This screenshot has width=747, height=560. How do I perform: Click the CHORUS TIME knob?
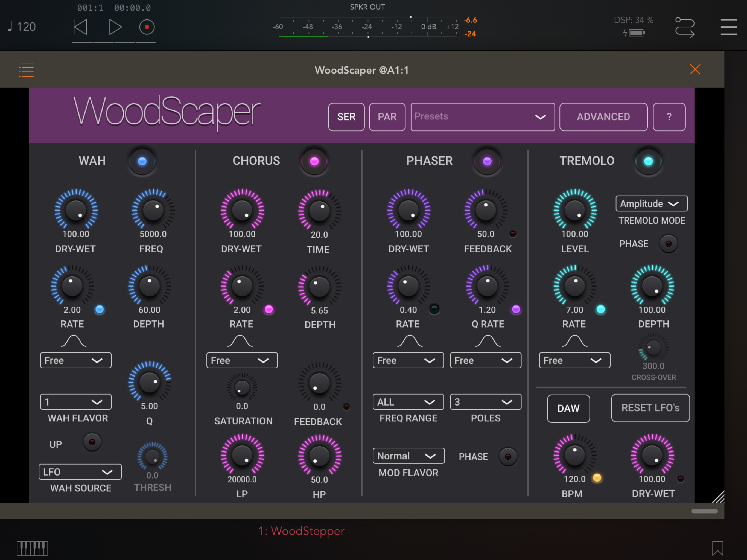pos(319,211)
